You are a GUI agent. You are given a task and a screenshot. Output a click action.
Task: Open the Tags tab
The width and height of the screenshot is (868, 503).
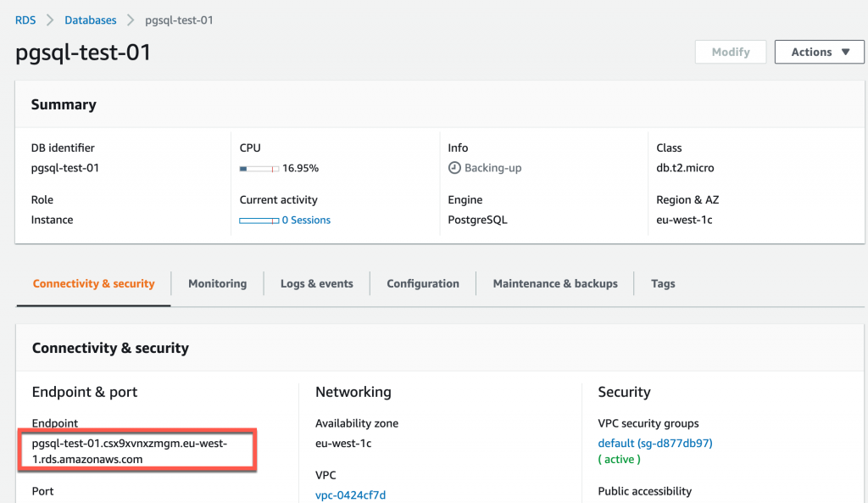point(663,283)
